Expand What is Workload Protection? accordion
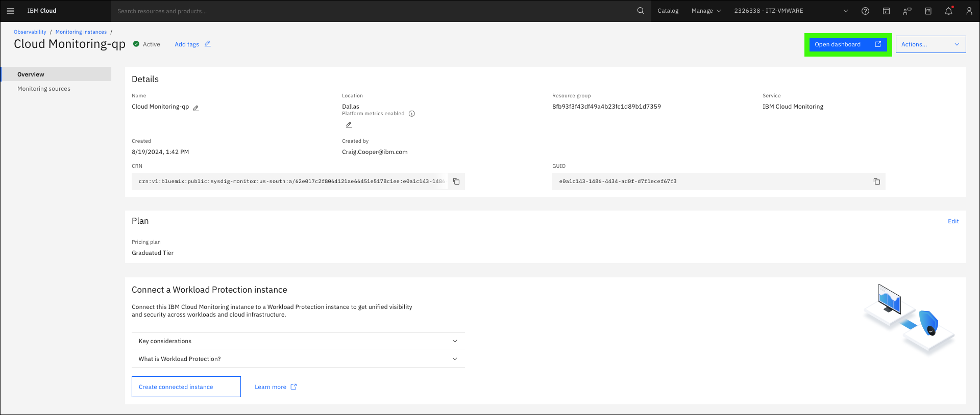The width and height of the screenshot is (980, 415). (298, 359)
